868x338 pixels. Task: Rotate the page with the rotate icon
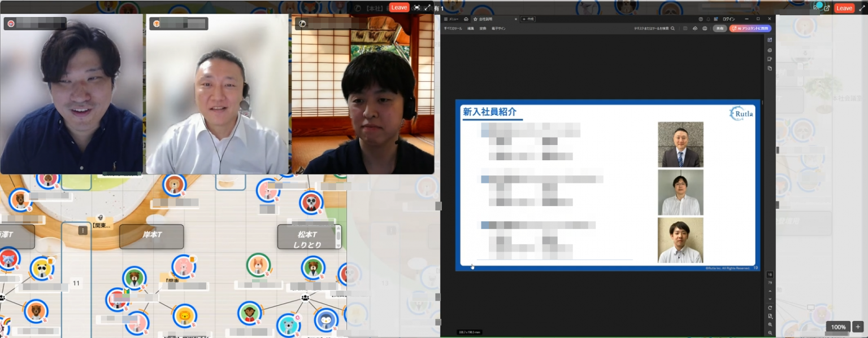(x=770, y=308)
